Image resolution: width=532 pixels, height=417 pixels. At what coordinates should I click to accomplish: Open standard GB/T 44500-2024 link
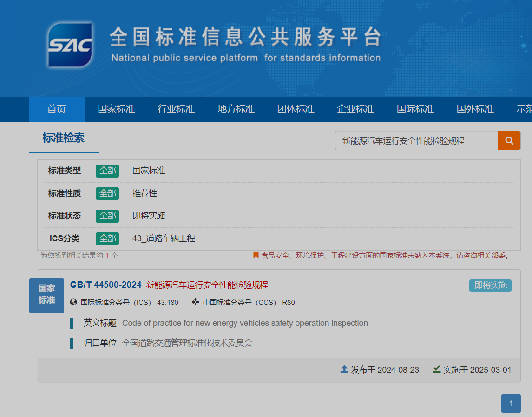coord(105,285)
